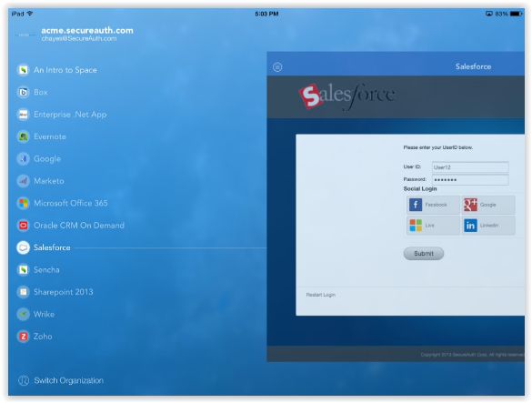Sign in with the Facebook label

pyautogui.click(x=436, y=205)
